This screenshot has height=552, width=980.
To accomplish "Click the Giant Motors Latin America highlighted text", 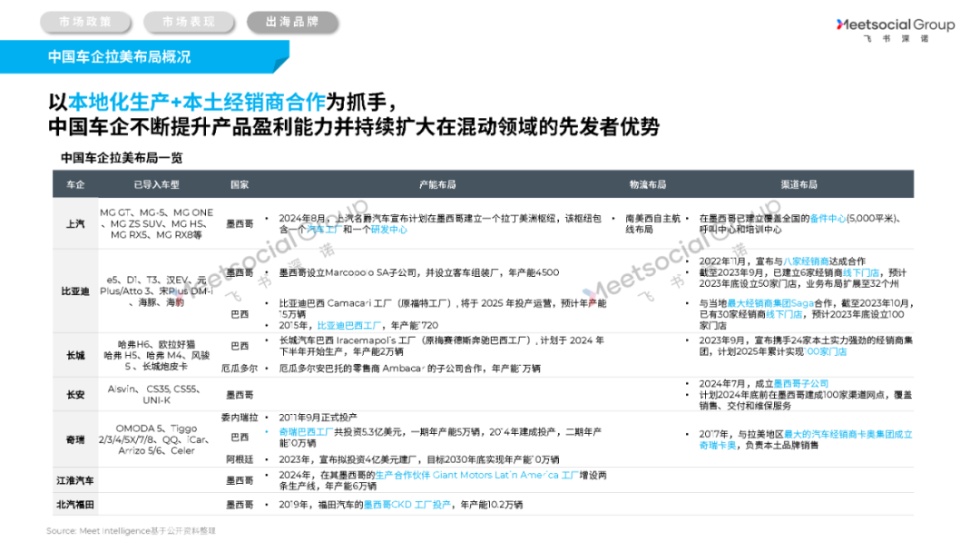I will [x=495, y=475].
